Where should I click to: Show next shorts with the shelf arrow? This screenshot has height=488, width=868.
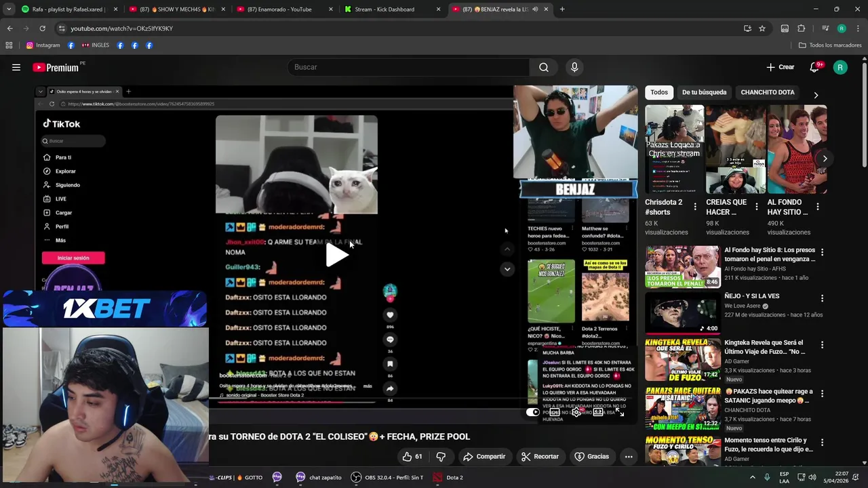[825, 159]
